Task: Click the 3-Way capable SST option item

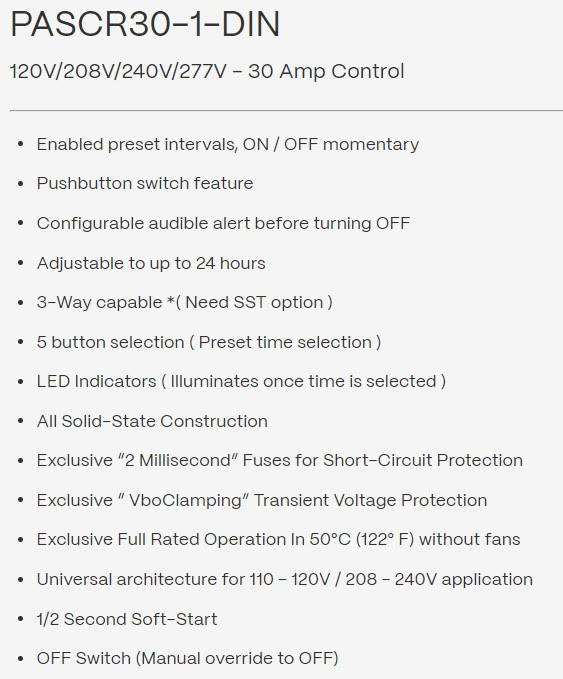Action: click(x=184, y=302)
